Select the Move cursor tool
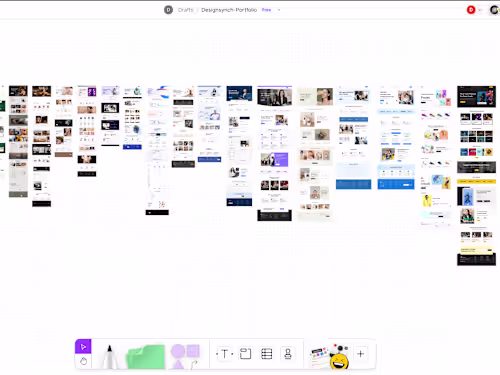 pos(83,347)
